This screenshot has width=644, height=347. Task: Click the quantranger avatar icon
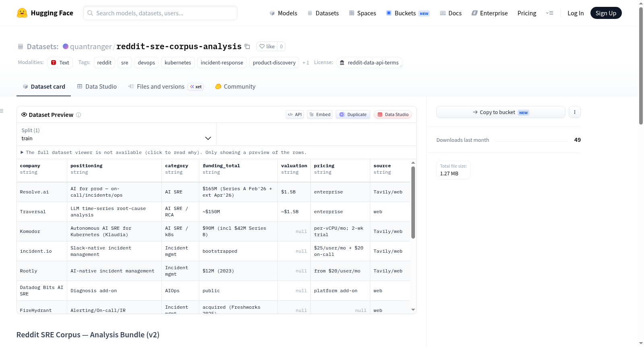pos(66,46)
